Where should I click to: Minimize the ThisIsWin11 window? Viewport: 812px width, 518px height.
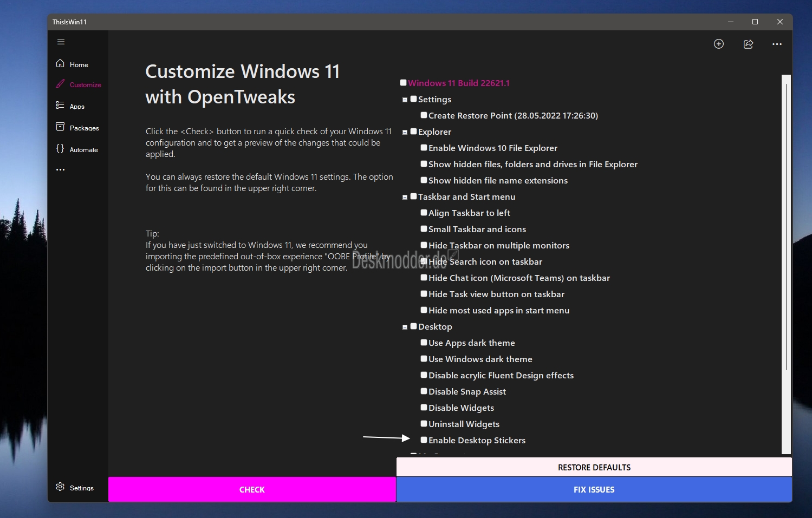(x=730, y=22)
